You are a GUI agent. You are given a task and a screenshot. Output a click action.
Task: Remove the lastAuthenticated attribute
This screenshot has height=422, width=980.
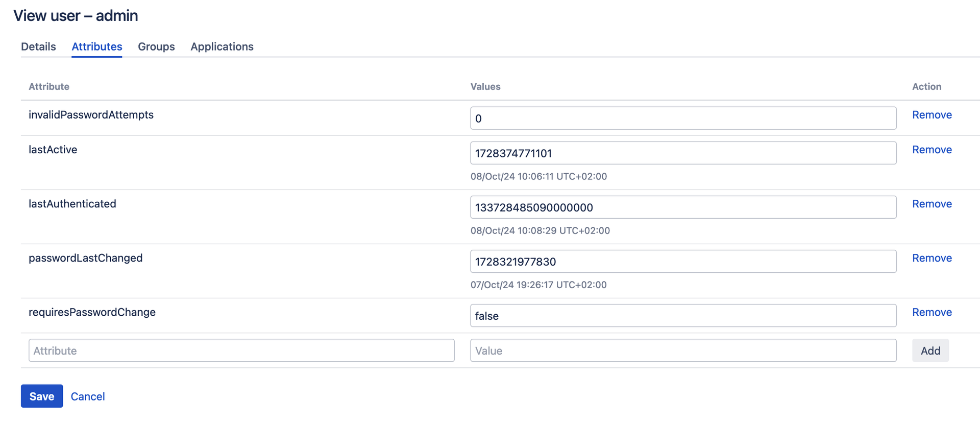(x=932, y=204)
